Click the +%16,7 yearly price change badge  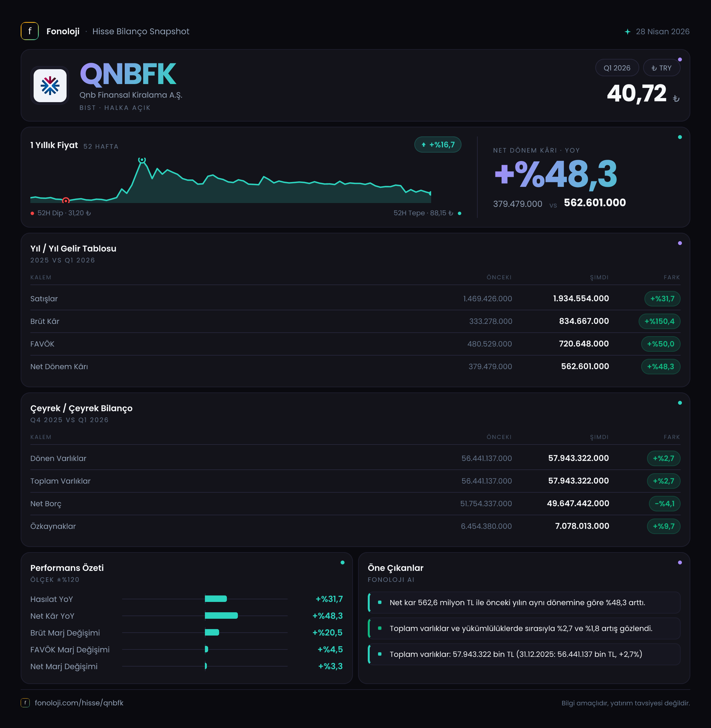click(x=438, y=145)
